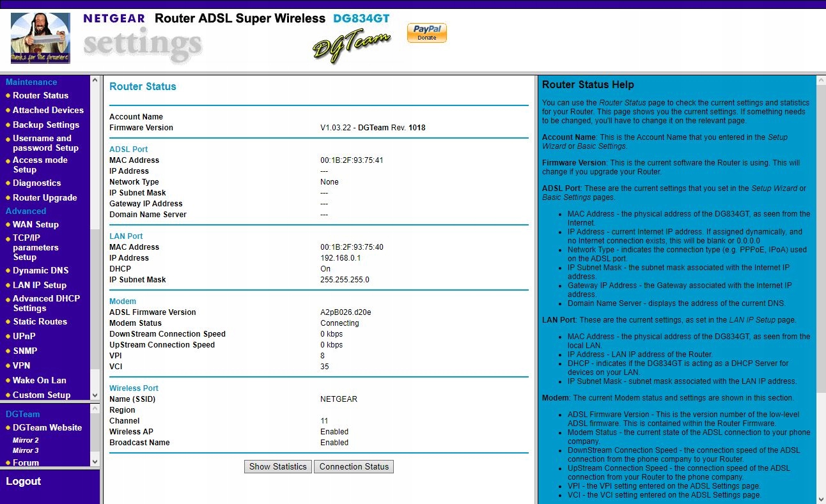Open the Mirror 2 link

point(26,440)
